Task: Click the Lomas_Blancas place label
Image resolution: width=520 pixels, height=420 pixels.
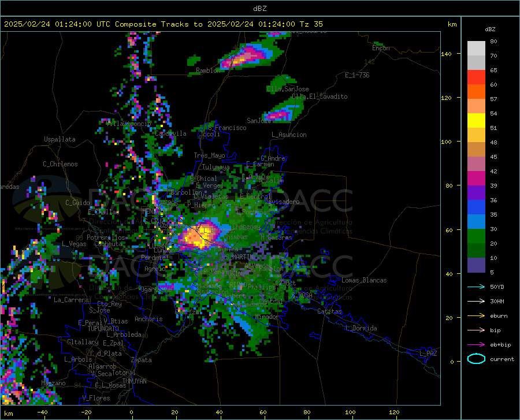Action: point(364,280)
